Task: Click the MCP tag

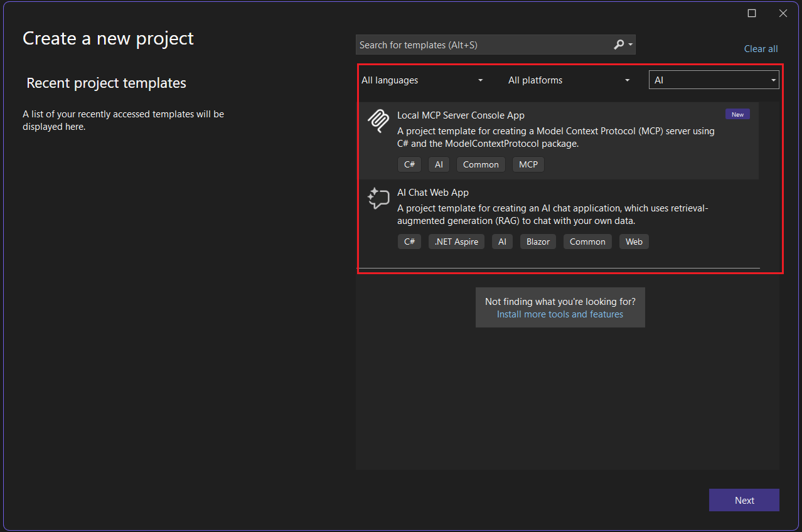Action: point(528,164)
